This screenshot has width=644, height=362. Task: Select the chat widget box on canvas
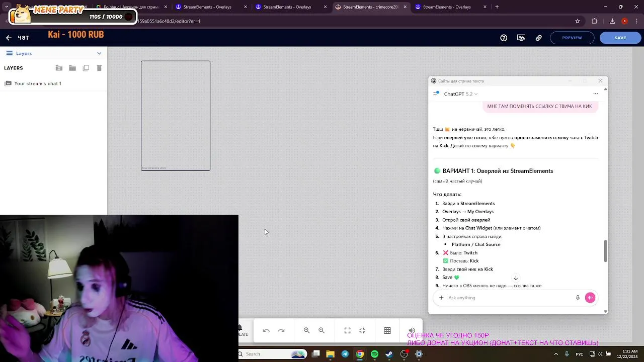click(x=176, y=116)
